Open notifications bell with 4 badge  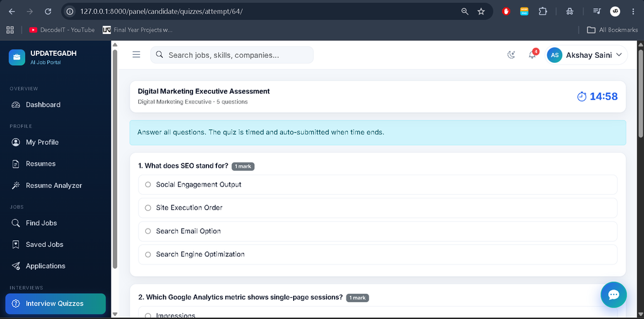point(533,55)
